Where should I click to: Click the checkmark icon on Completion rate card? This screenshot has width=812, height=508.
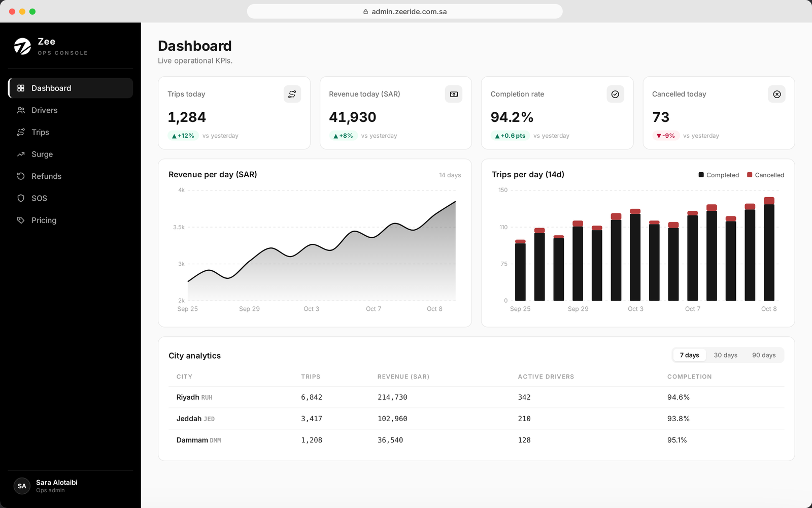pyautogui.click(x=615, y=94)
